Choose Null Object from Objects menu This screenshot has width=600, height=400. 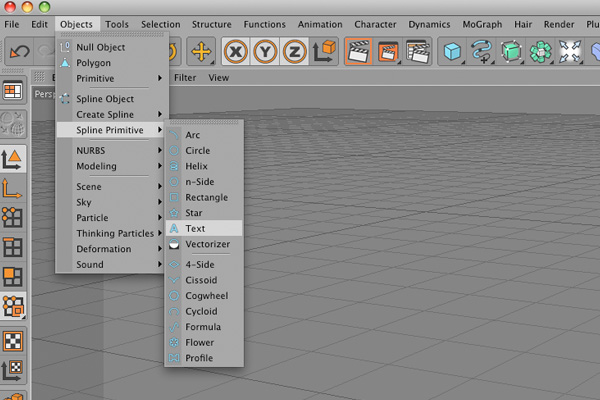(112, 47)
